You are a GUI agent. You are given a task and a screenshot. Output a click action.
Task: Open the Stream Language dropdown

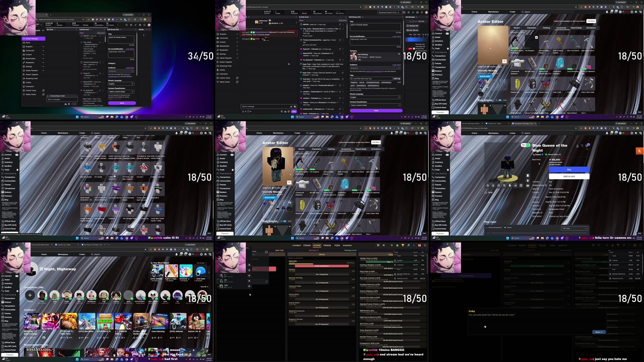coord(375,97)
